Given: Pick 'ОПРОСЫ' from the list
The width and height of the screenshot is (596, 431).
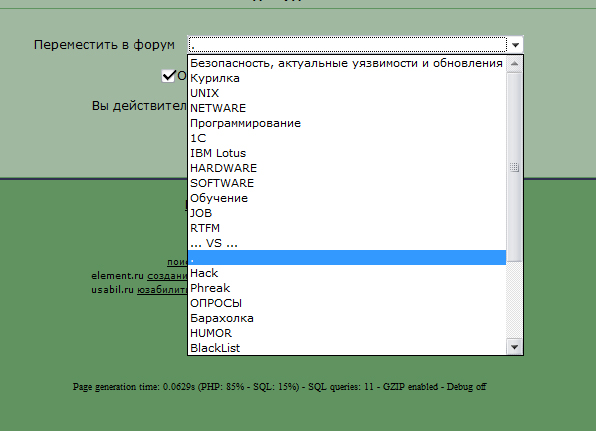Looking at the screenshot, I should (x=347, y=303).
